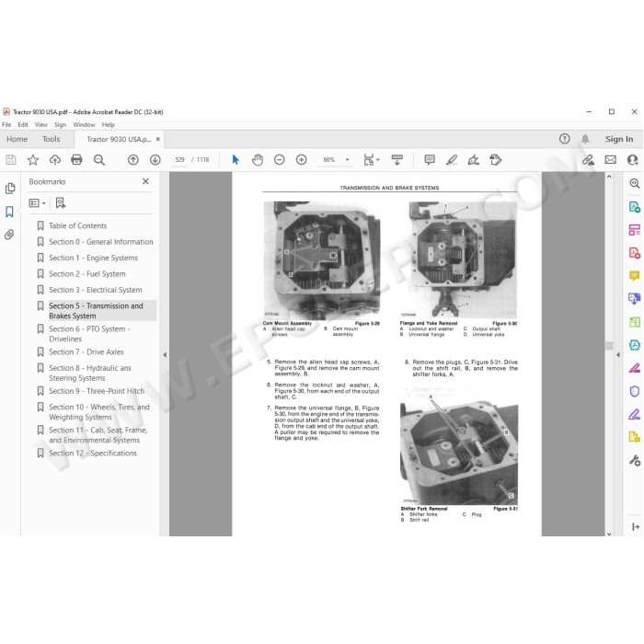This screenshot has width=644, height=644.
Task: Switch to the Tools tab
Action: click(x=51, y=139)
